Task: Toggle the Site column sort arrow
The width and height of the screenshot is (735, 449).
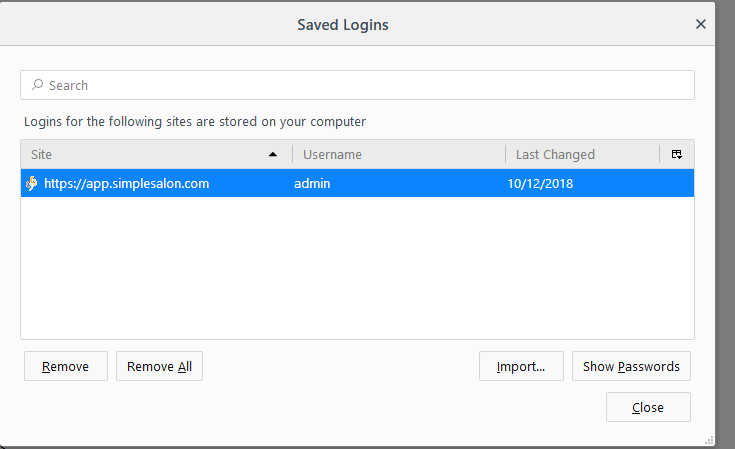Action: tap(273, 154)
